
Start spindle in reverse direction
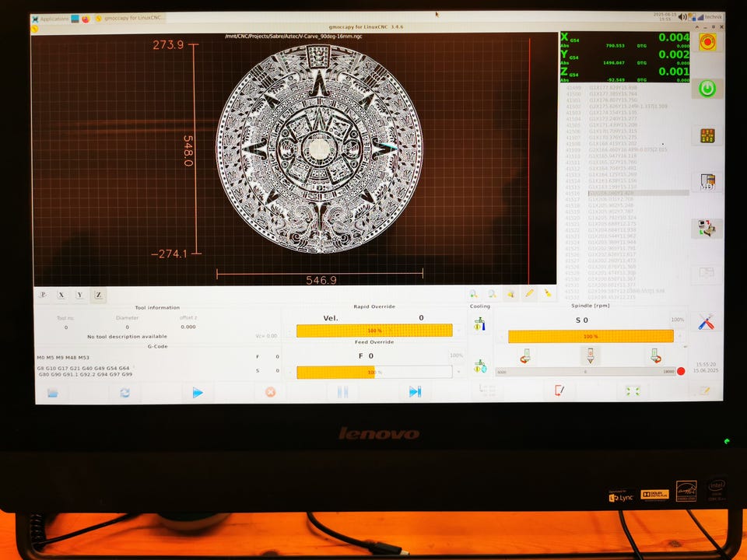point(525,355)
